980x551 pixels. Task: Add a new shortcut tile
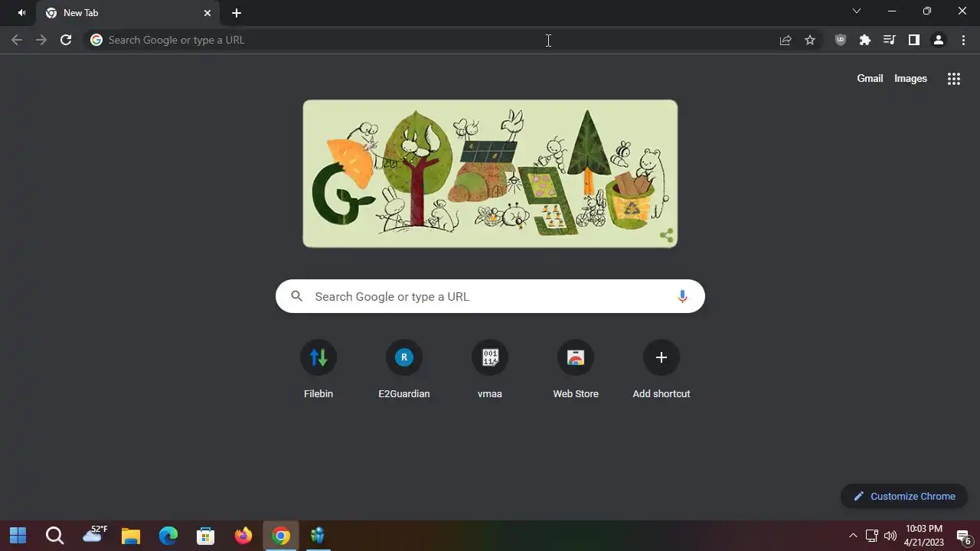click(x=661, y=370)
